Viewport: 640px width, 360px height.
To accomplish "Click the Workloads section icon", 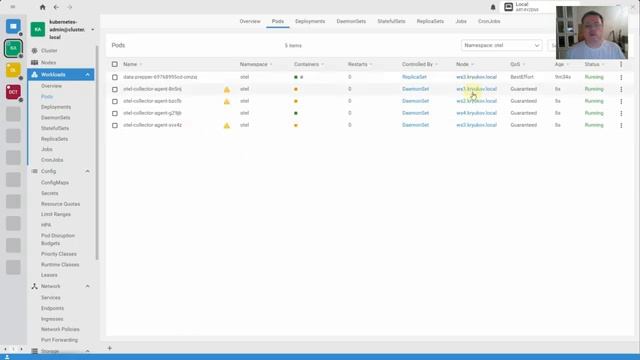I will coord(34,74).
